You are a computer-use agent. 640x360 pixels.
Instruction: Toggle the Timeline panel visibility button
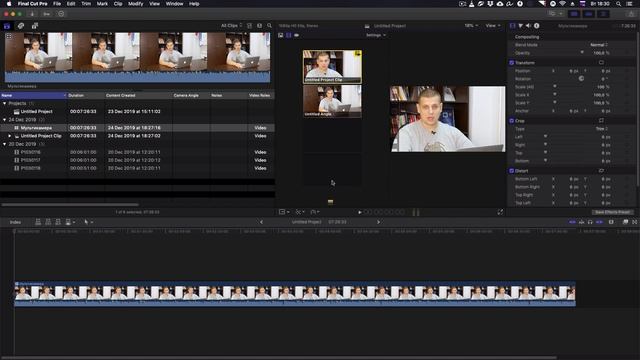(589, 14)
